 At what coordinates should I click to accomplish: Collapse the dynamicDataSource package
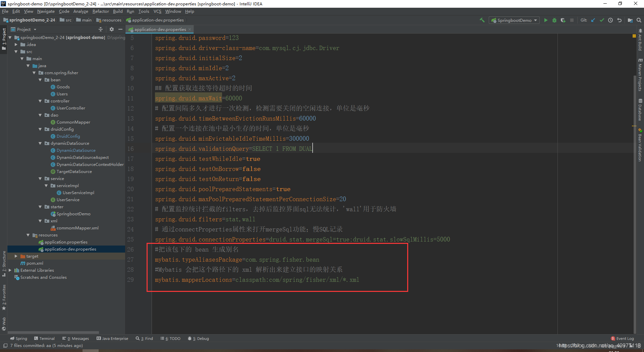tap(40, 143)
